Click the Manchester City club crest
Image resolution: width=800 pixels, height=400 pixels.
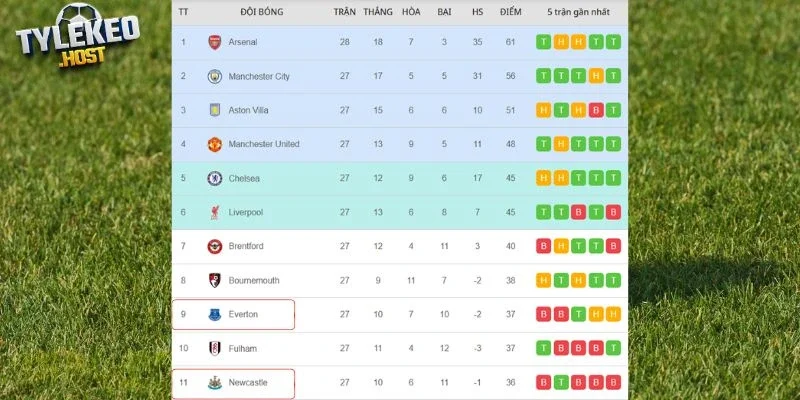[x=214, y=76]
